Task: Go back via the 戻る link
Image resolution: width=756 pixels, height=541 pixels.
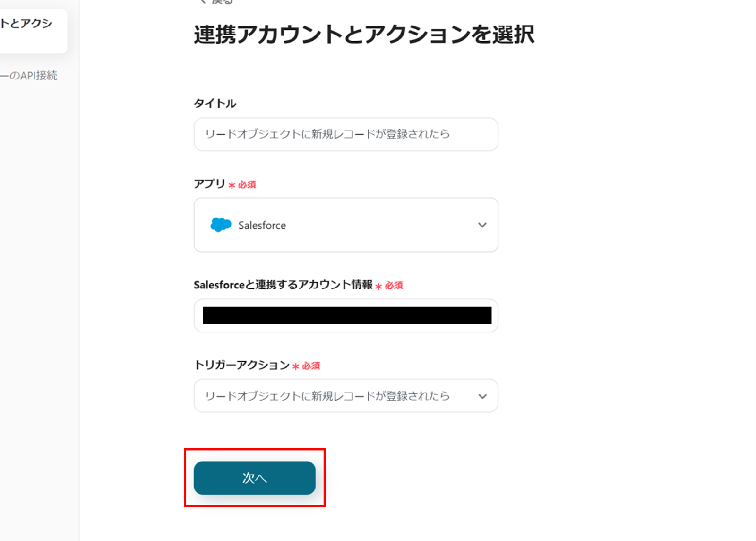Action: 222,2
